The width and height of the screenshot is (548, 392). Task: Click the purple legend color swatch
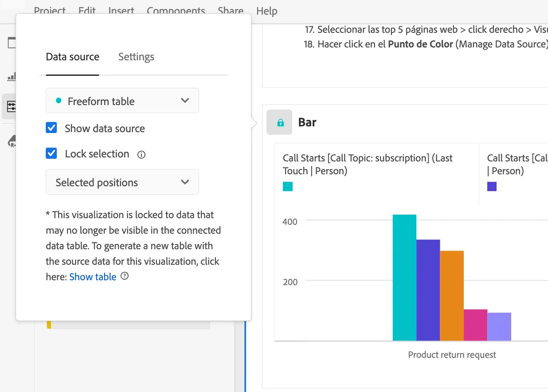click(492, 186)
